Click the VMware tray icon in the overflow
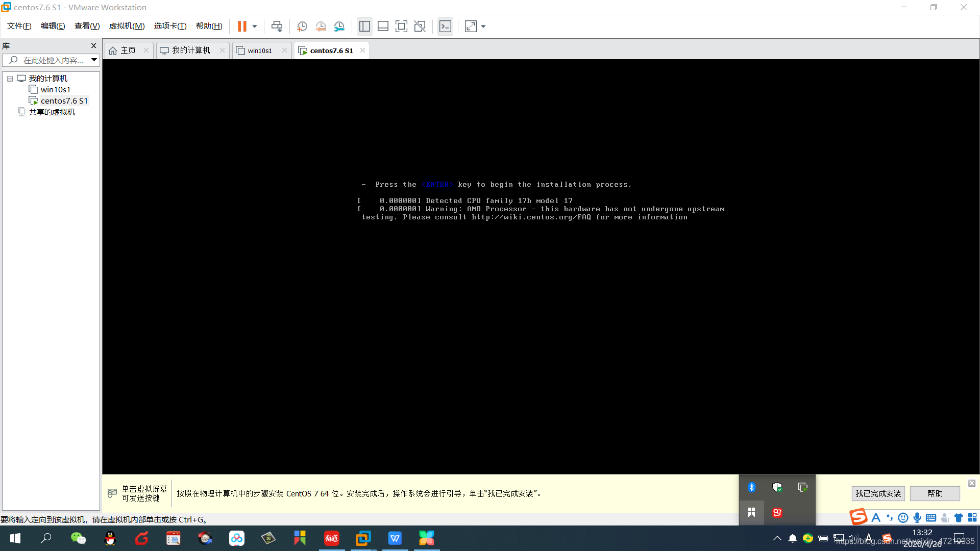This screenshot has width=980, height=551. 802,487
